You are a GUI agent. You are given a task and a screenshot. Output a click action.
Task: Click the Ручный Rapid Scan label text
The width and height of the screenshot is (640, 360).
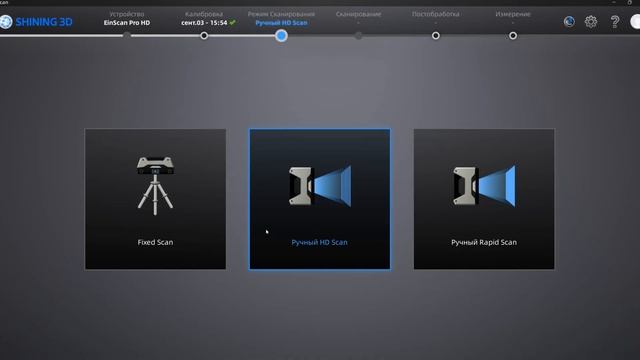click(x=484, y=242)
